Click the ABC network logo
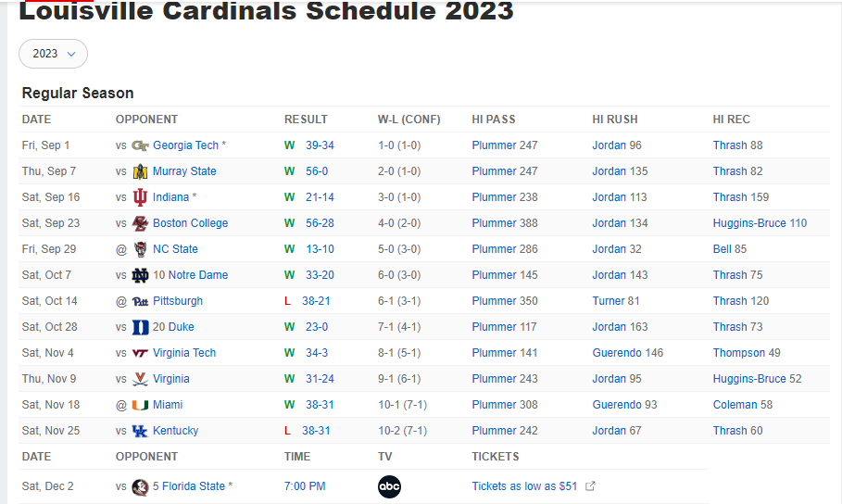The image size is (842, 504). (x=389, y=486)
